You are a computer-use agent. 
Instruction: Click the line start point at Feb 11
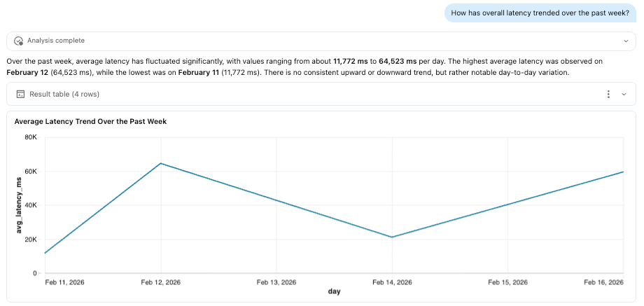click(45, 253)
